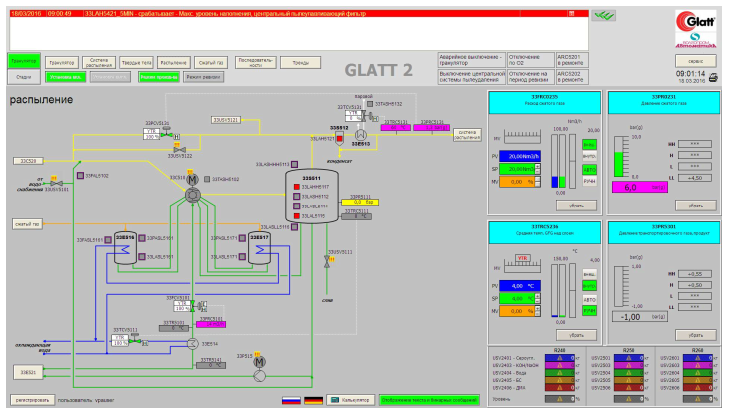The width and height of the screenshot is (731, 416).
Task: Open the Твердые тела tab
Action: click(x=137, y=62)
